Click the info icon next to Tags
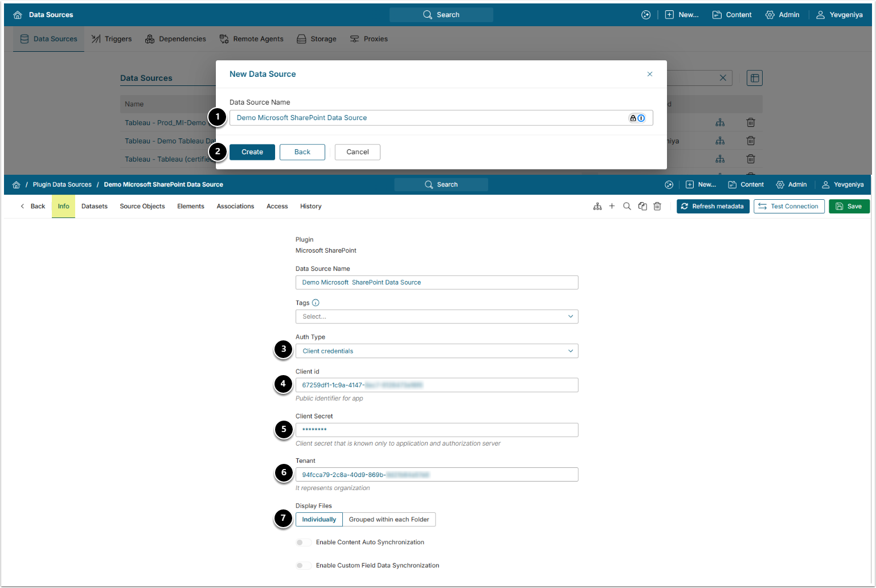 point(316,303)
